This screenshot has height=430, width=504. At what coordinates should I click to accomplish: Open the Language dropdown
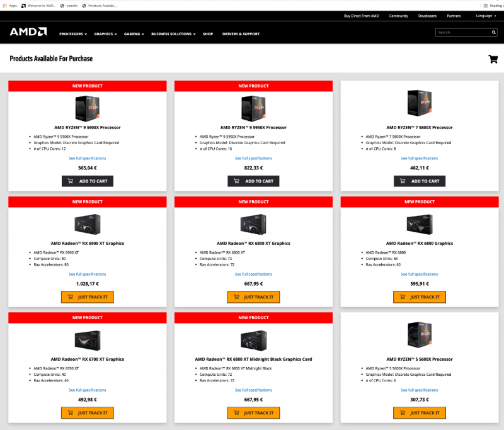pyautogui.click(x=486, y=16)
